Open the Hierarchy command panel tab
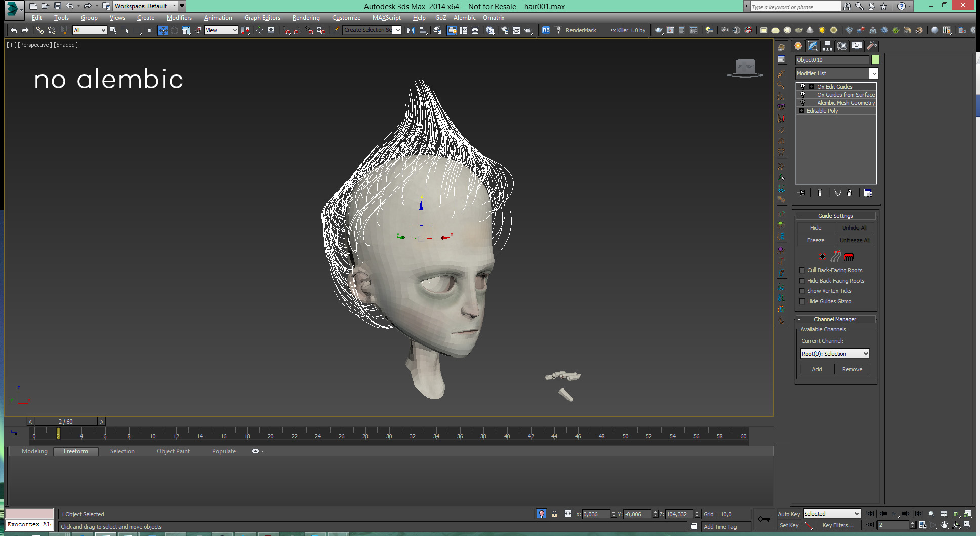Image resolution: width=980 pixels, height=536 pixels. (x=827, y=46)
